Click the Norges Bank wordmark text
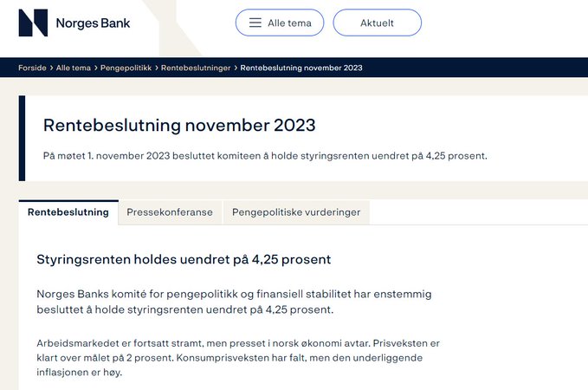 tap(93, 23)
